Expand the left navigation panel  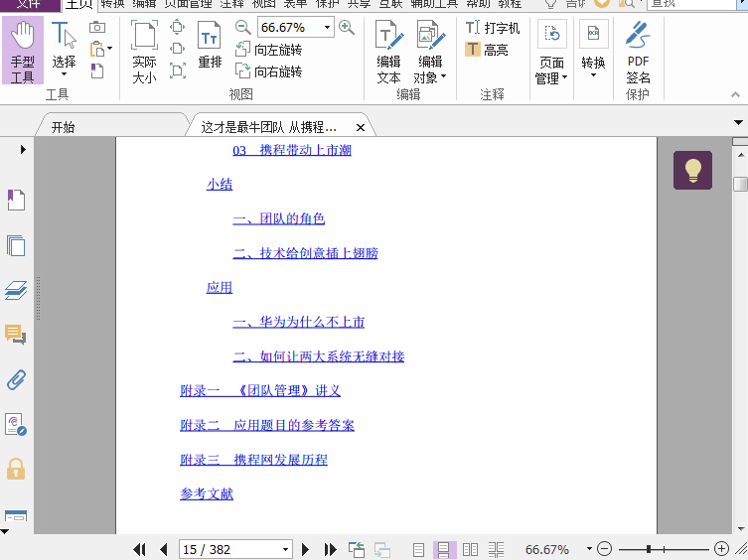(x=23, y=149)
